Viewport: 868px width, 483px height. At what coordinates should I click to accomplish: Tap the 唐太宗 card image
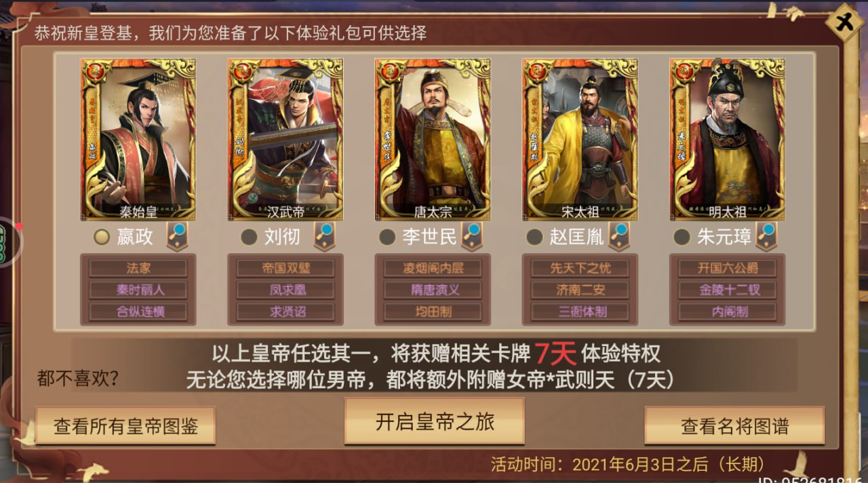pos(433,139)
